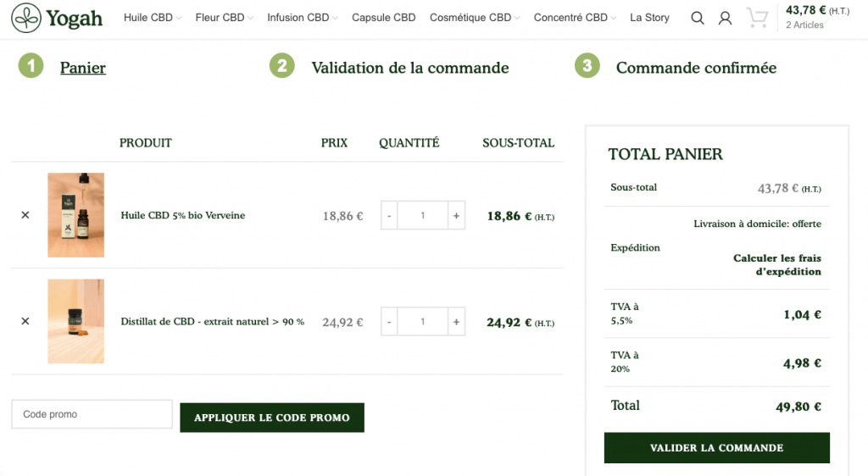Screen dimensions: 868x476
Task: Click Calculer les frais d'expédition
Action: 777,265
